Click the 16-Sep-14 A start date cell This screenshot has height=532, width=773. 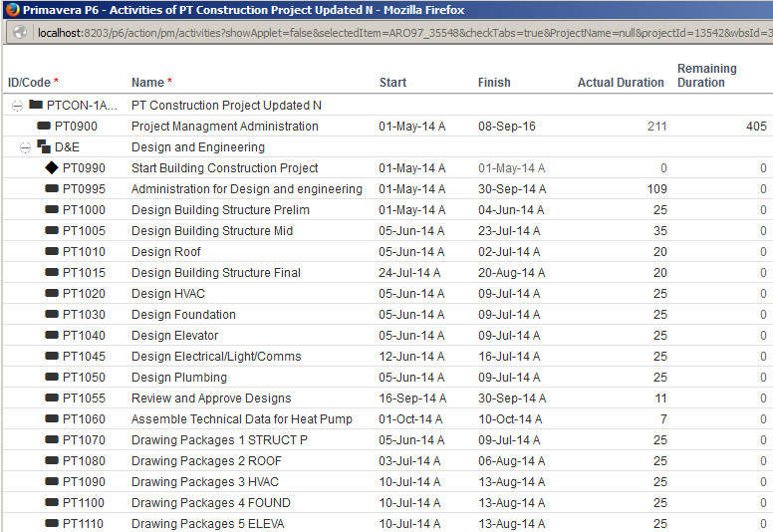point(412,399)
